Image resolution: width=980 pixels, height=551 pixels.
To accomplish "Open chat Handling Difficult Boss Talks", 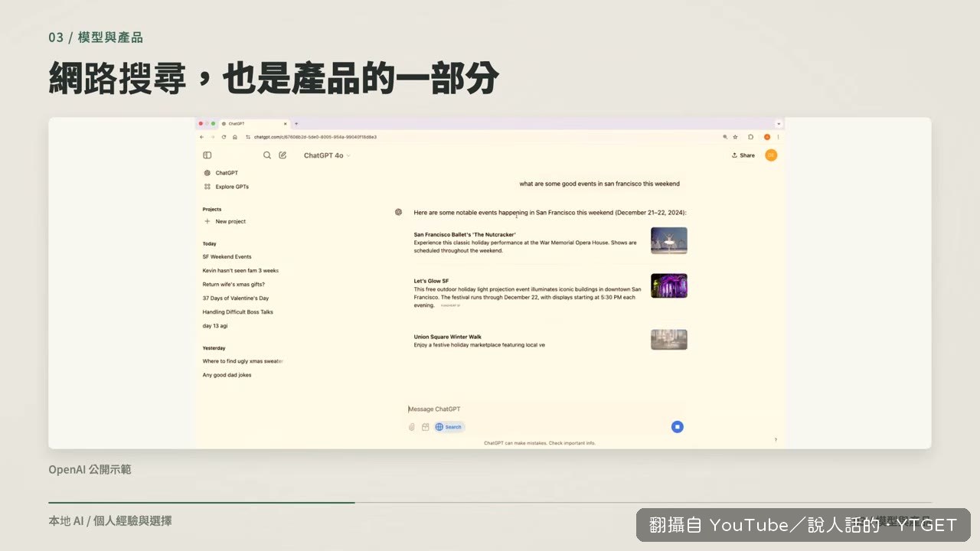I will click(237, 312).
